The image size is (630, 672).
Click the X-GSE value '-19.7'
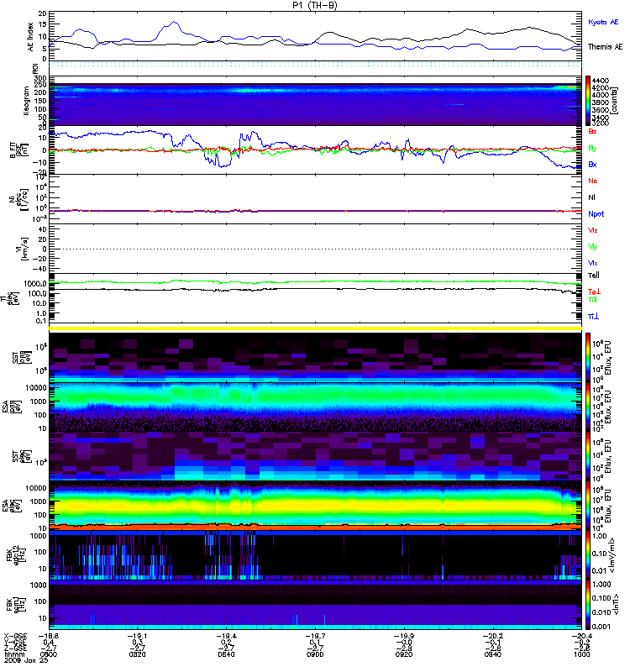(x=315, y=636)
